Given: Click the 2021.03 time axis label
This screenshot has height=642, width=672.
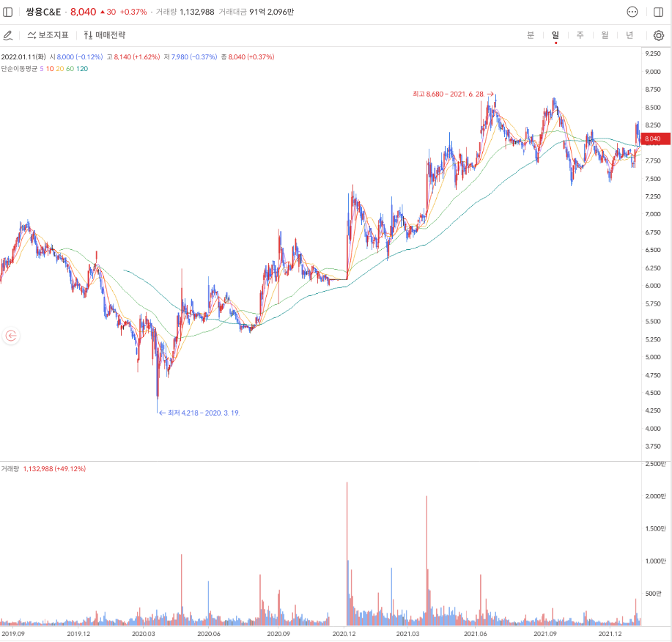Looking at the screenshot, I should click(x=407, y=634).
